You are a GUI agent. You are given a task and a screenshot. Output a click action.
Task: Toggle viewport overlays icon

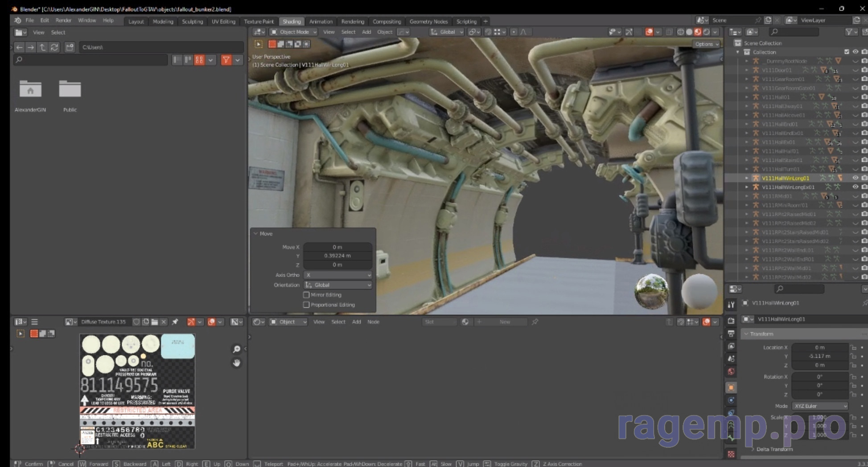point(650,32)
